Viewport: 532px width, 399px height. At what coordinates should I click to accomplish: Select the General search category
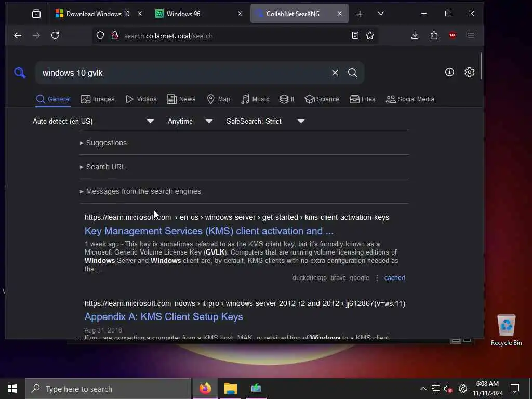[53, 99]
